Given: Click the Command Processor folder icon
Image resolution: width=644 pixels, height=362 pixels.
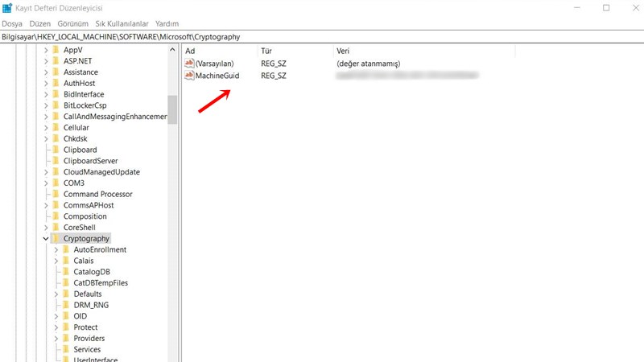Looking at the screenshot, I should coord(56,194).
